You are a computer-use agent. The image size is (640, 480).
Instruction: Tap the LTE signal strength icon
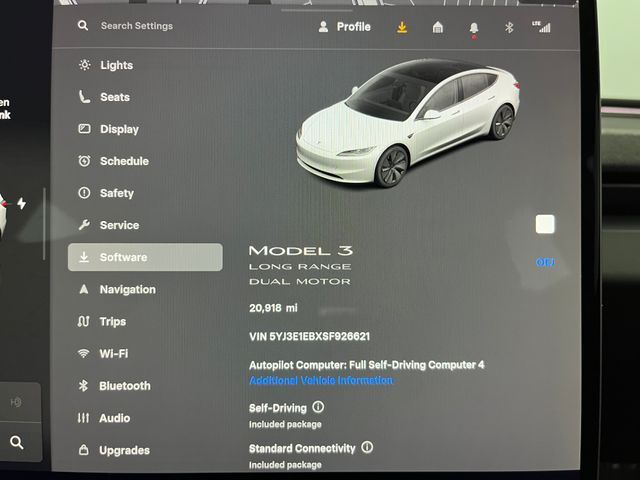click(x=541, y=27)
